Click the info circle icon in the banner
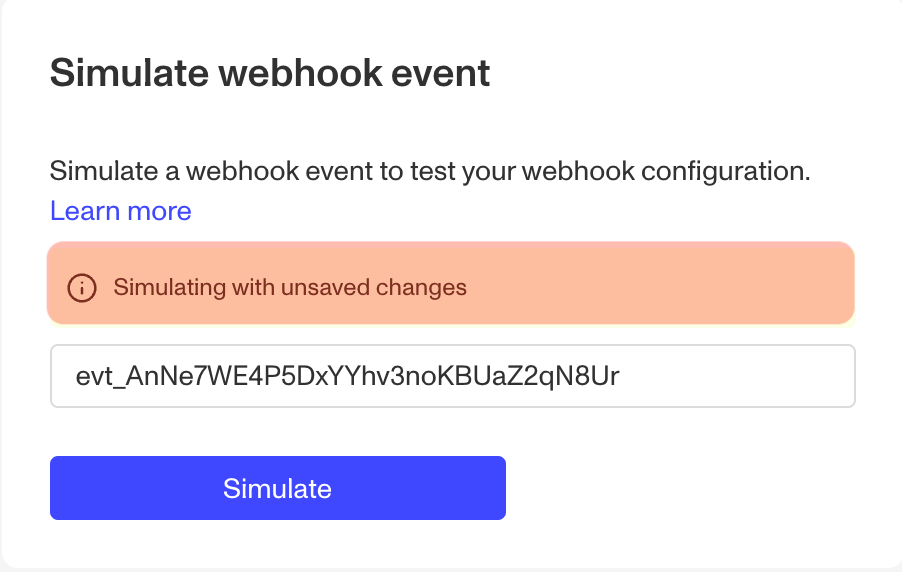 click(82, 287)
